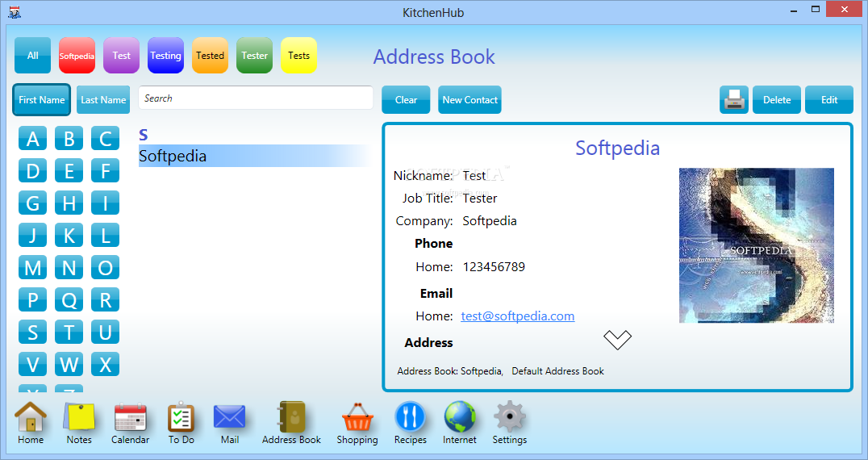Filter contacts by letter Q
The image size is (868, 460).
[69, 299]
